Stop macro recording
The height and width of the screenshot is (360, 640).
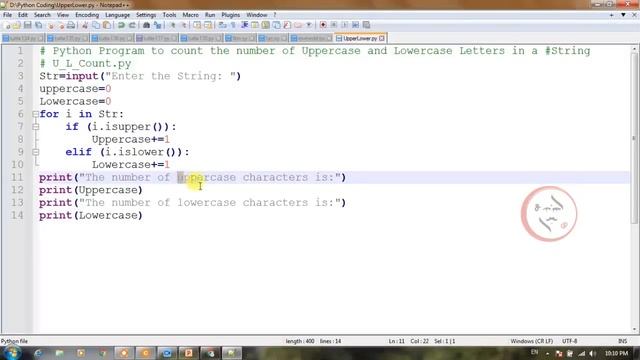point(334,25)
